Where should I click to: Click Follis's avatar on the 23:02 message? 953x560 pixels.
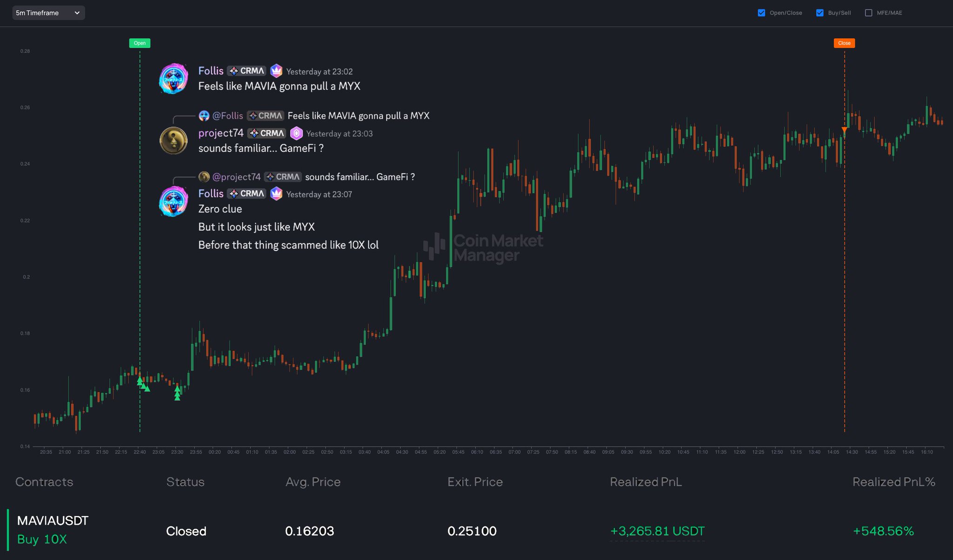pyautogui.click(x=174, y=79)
